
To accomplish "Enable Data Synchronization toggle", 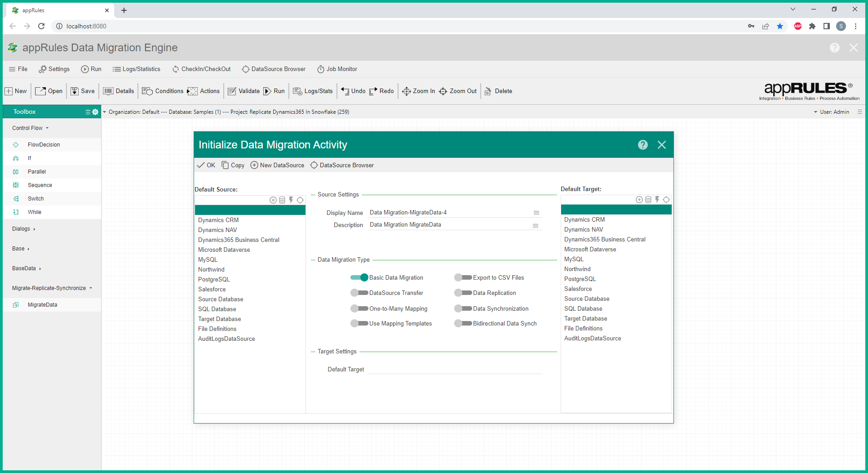I will pos(463,309).
